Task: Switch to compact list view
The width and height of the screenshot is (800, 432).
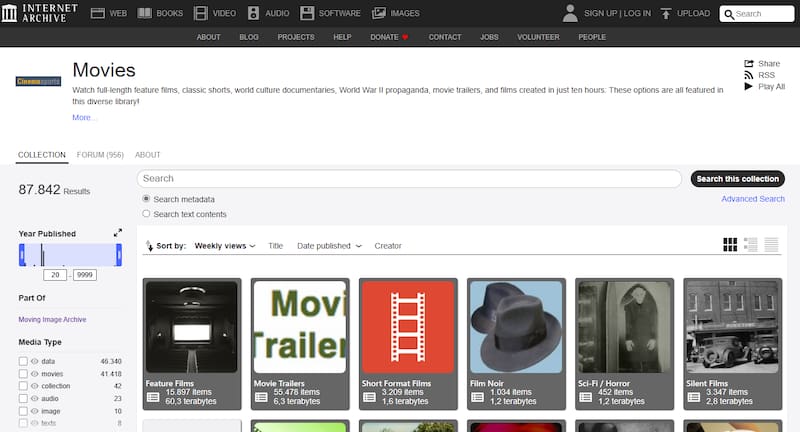Action: (x=771, y=245)
